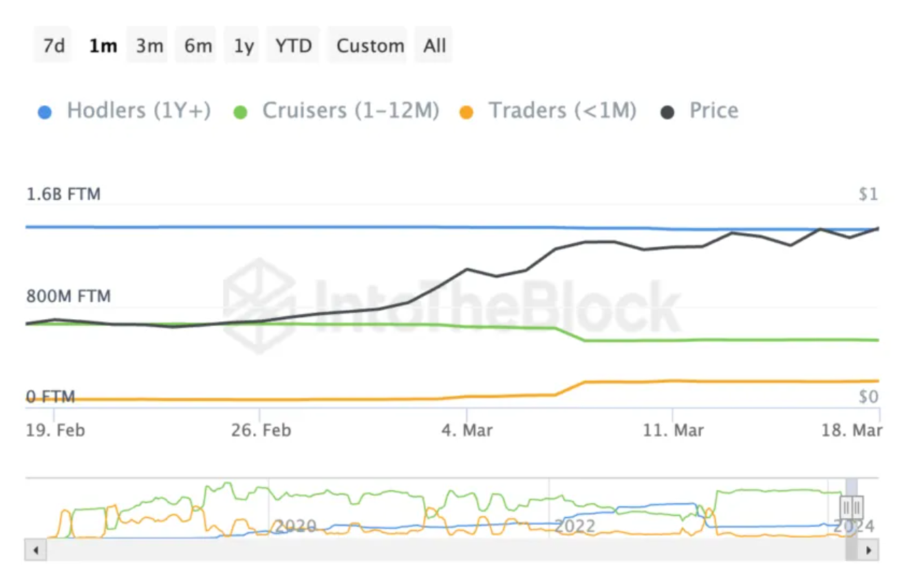Show All historical data
Viewport: 904px width, 588px height.
point(435,46)
